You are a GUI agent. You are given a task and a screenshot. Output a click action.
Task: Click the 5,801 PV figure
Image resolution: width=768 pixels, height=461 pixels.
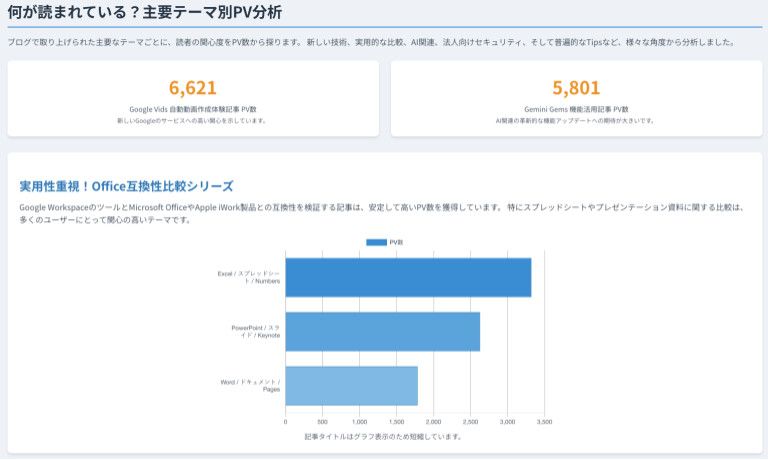(x=576, y=87)
